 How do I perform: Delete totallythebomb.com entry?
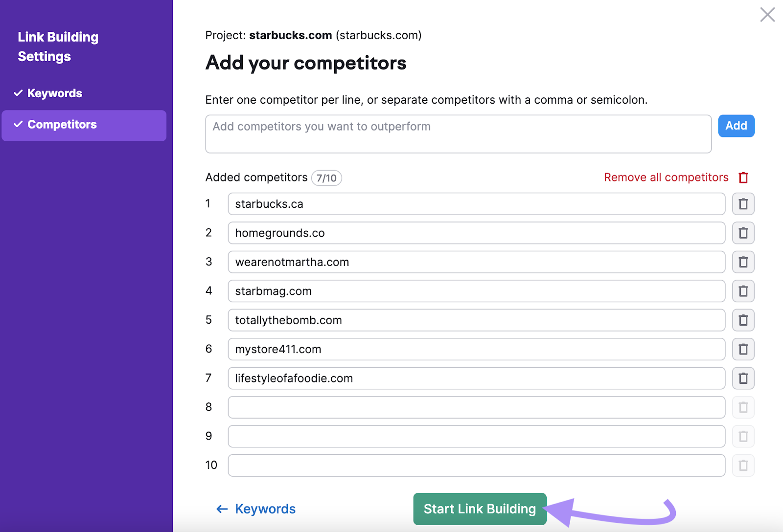tap(743, 320)
